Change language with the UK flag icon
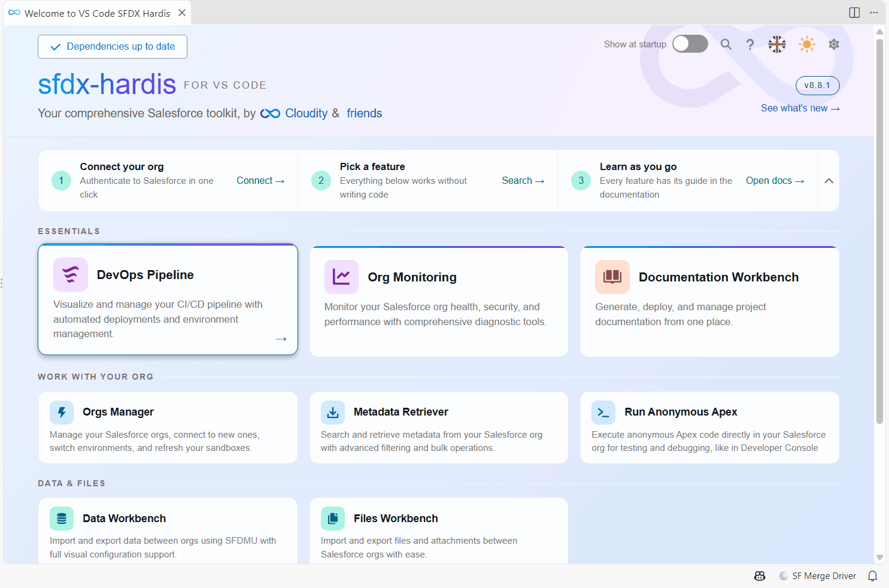The height and width of the screenshot is (588, 889). 777,44
